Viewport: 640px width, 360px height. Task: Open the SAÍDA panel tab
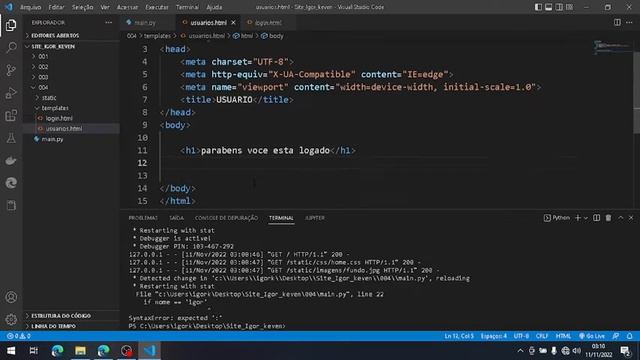click(x=176, y=218)
